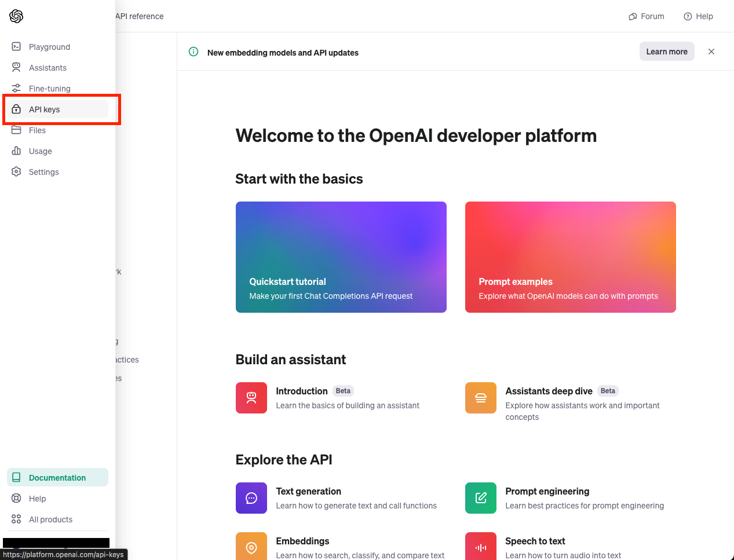Open the Settings gear icon
The image size is (734, 560).
pos(16,172)
